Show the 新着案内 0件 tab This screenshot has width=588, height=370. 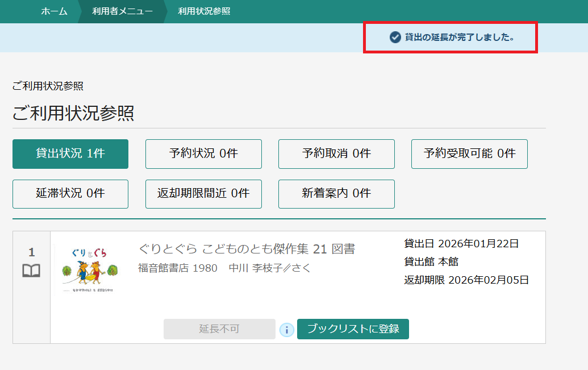[336, 193]
